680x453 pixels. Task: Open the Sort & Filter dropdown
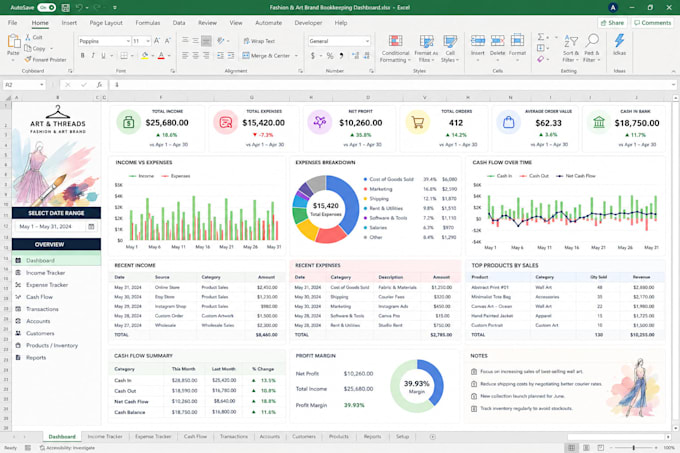[x=570, y=49]
